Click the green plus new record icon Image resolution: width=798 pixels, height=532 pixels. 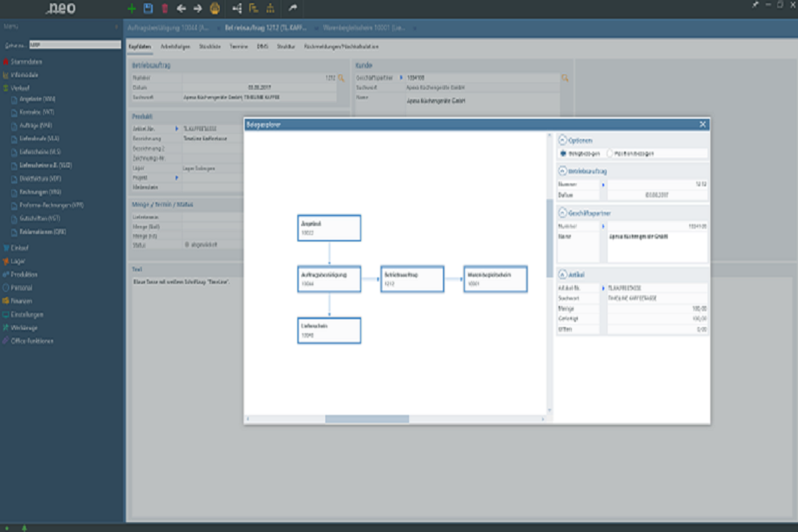(x=132, y=9)
